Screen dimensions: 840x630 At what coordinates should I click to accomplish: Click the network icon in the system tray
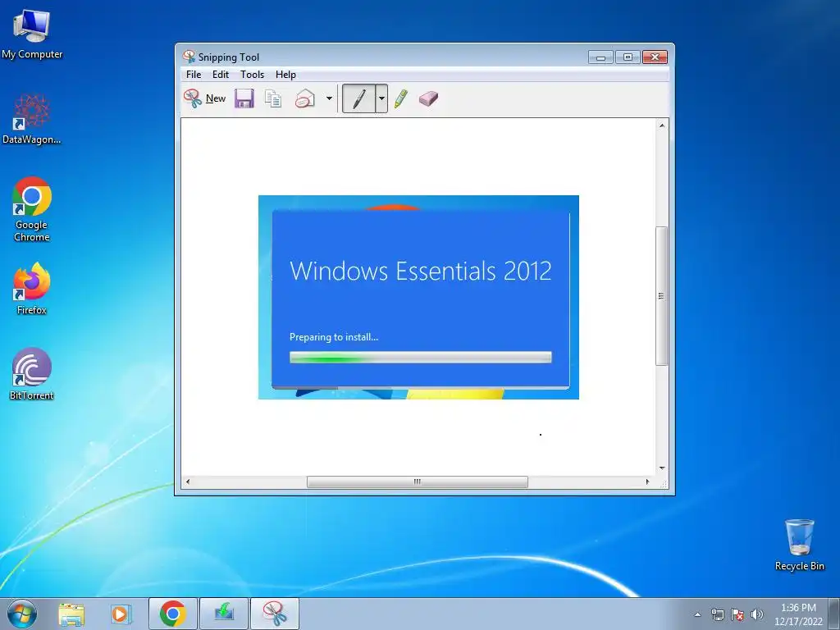pos(717,614)
